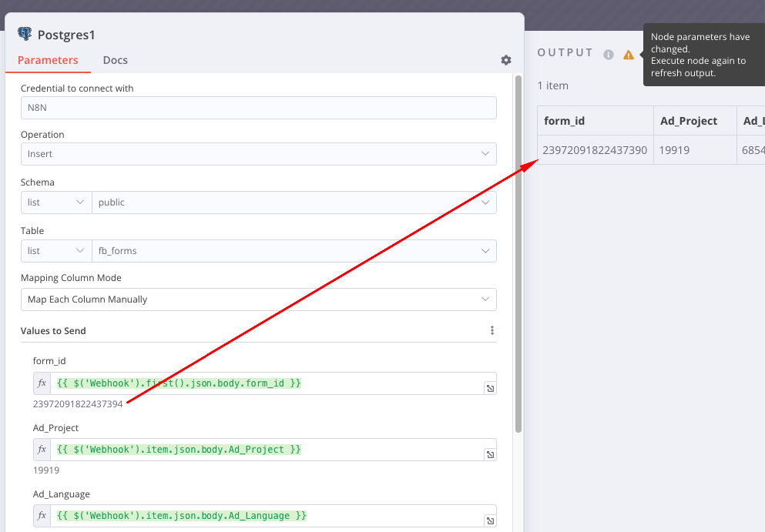This screenshot has height=532, width=765.
Task: Click the form_id output column header
Action: tap(596, 121)
